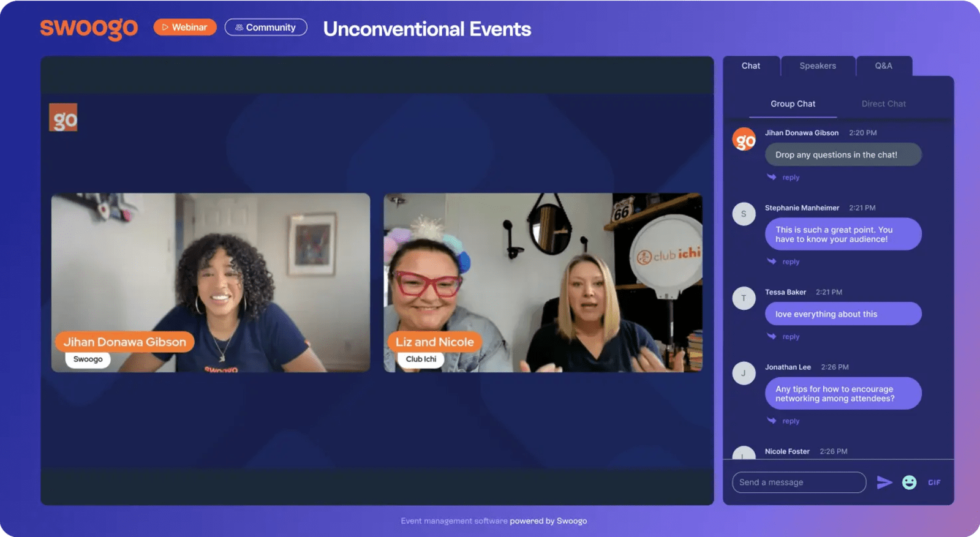Click the go badge on video stage
The width and height of the screenshot is (980, 537).
[64, 118]
